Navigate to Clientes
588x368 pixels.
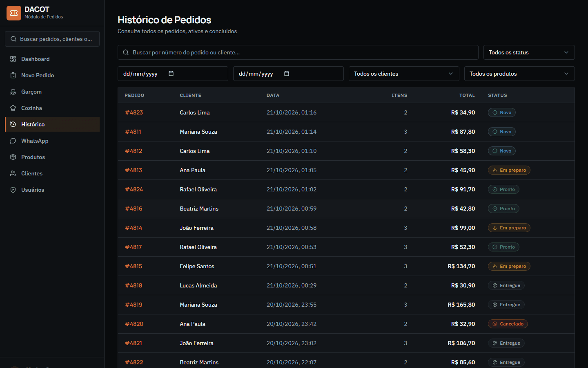coord(52,173)
